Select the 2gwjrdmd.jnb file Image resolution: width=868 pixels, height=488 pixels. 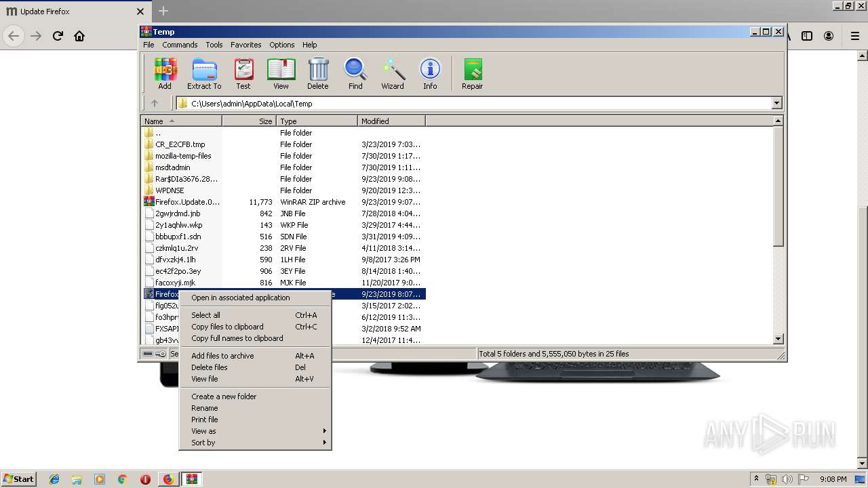point(178,213)
